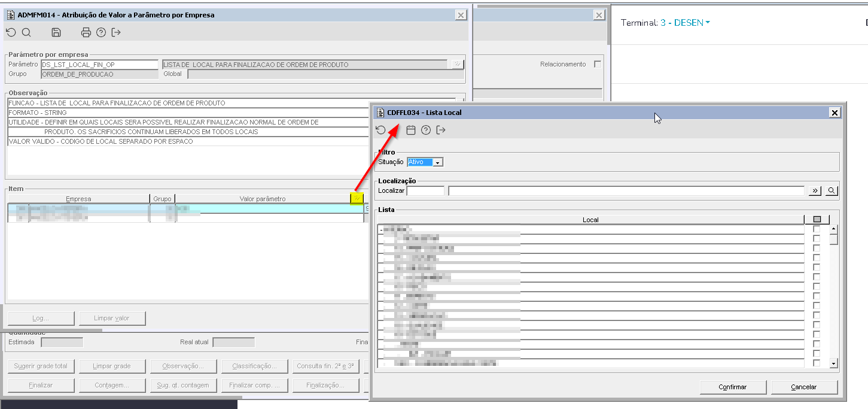The height and width of the screenshot is (409, 868).
Task: Click the Lista scrollbar thumb
Action: [x=833, y=239]
